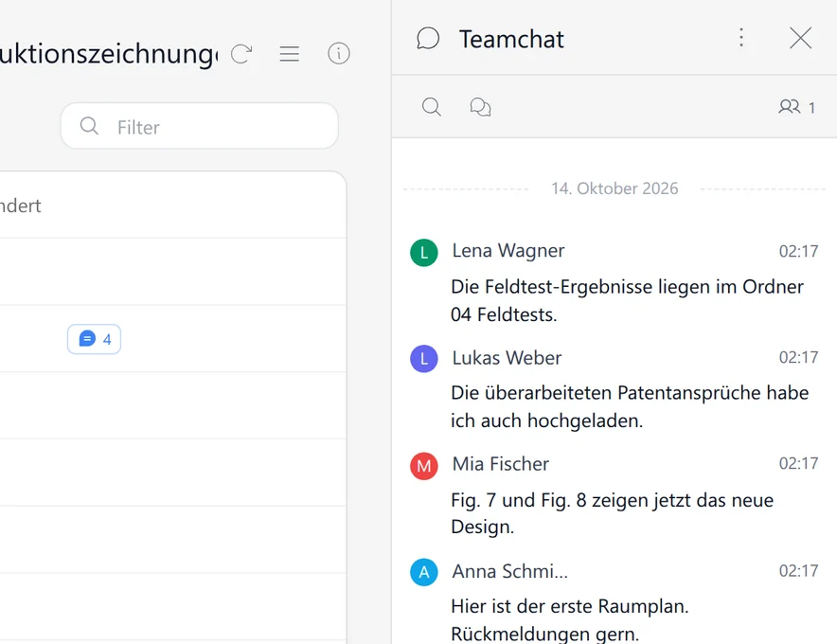
Task: Click the Patentansprüche message text
Action: tap(630, 406)
